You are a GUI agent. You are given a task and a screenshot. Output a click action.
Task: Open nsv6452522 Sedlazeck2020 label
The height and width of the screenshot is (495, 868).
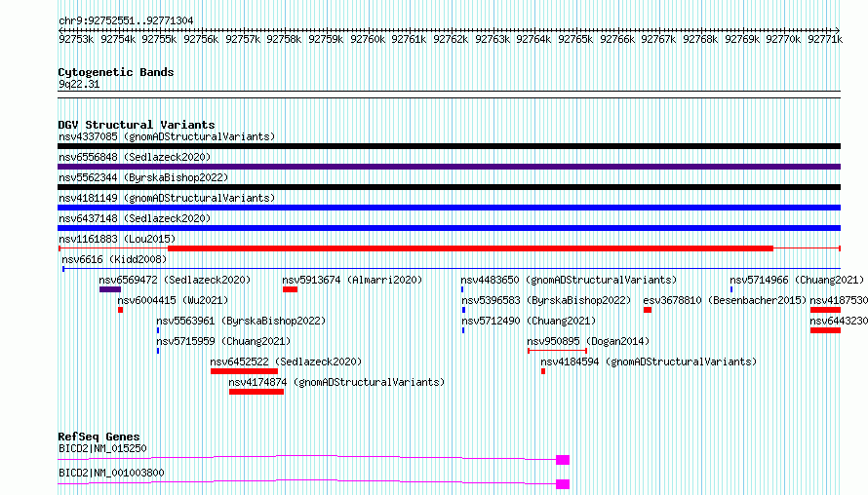tap(286, 362)
